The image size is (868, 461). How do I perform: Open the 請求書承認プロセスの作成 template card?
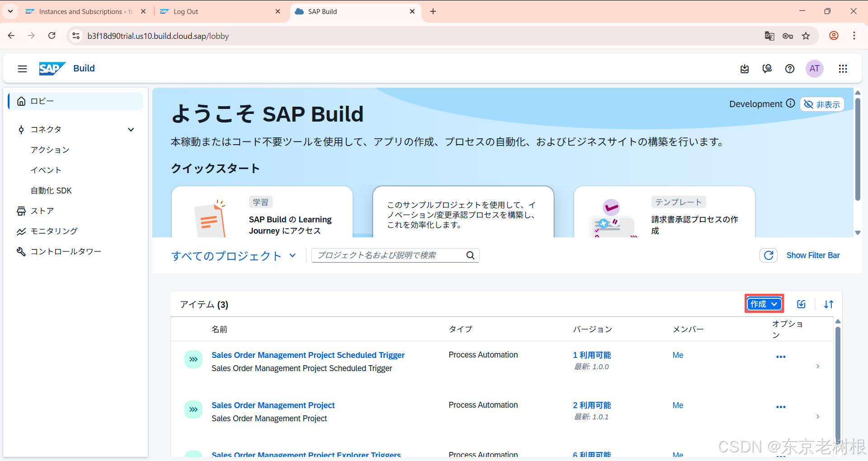click(665, 212)
